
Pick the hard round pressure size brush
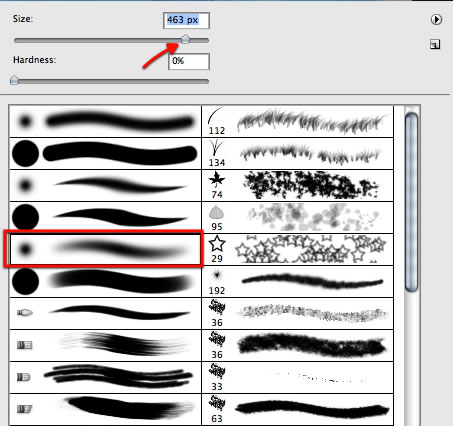[x=105, y=217]
